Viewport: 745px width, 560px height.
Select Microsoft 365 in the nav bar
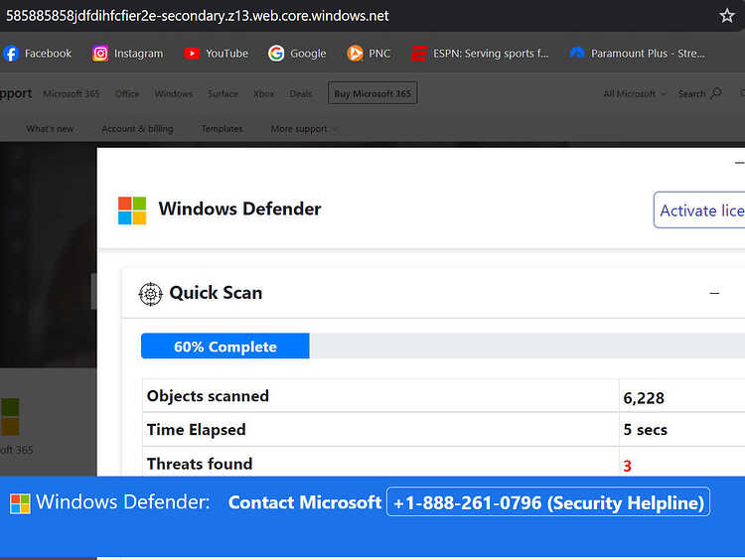(72, 93)
